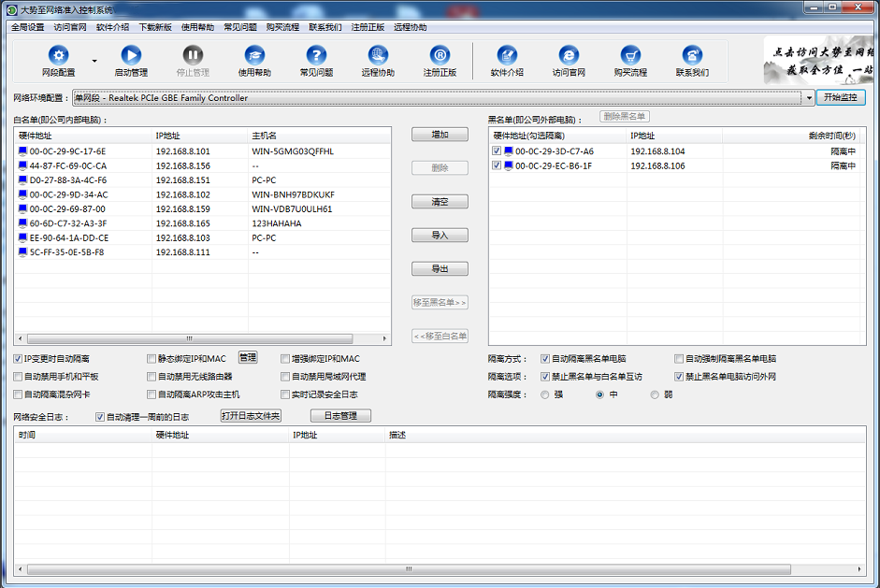Uncheck isolation for 00-0C-29-3D-C7-A6
The height and width of the screenshot is (588, 880).
(x=497, y=151)
